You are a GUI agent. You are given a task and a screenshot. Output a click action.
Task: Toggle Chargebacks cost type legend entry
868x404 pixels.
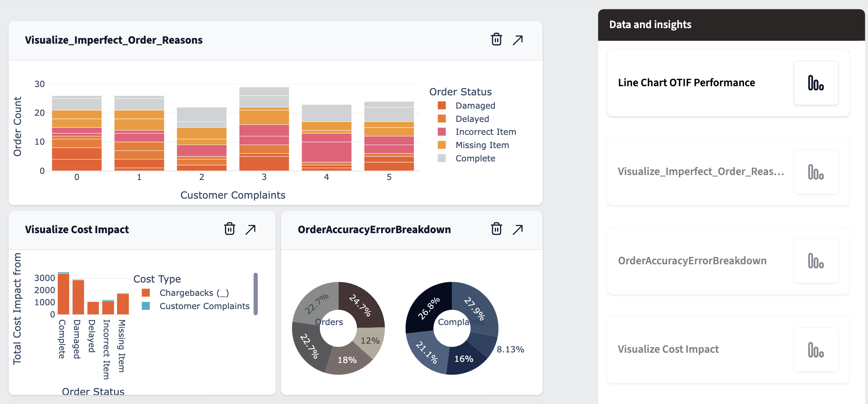[x=194, y=293]
